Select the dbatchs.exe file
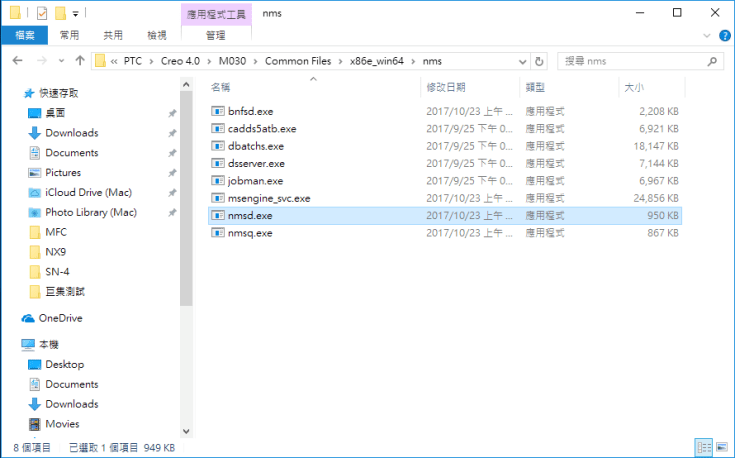735x458 pixels. click(255, 146)
